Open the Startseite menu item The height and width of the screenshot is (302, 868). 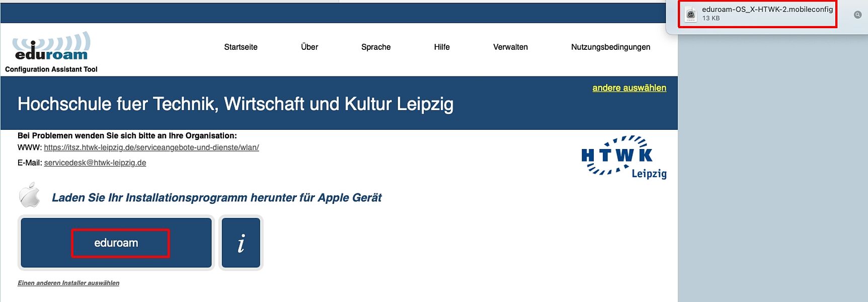(241, 47)
